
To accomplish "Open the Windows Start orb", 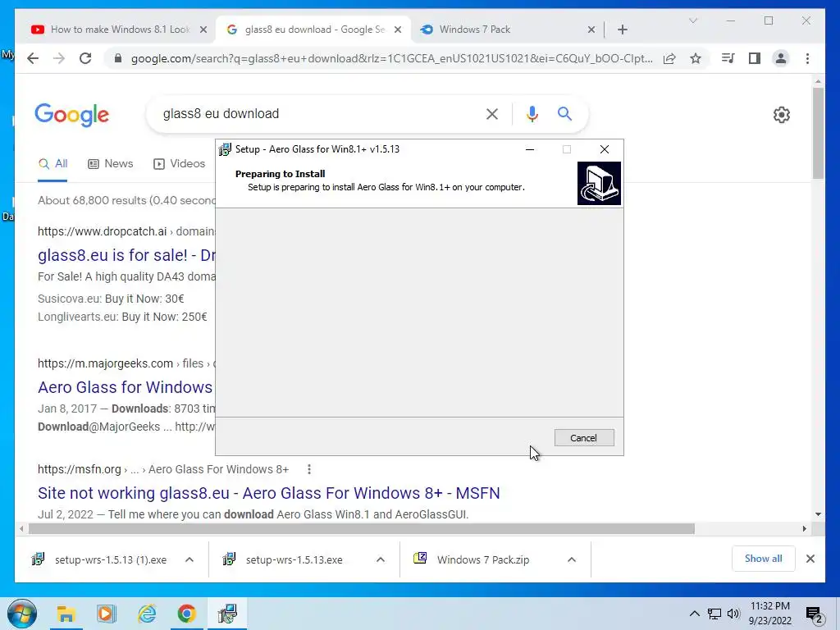I will click(x=22, y=614).
